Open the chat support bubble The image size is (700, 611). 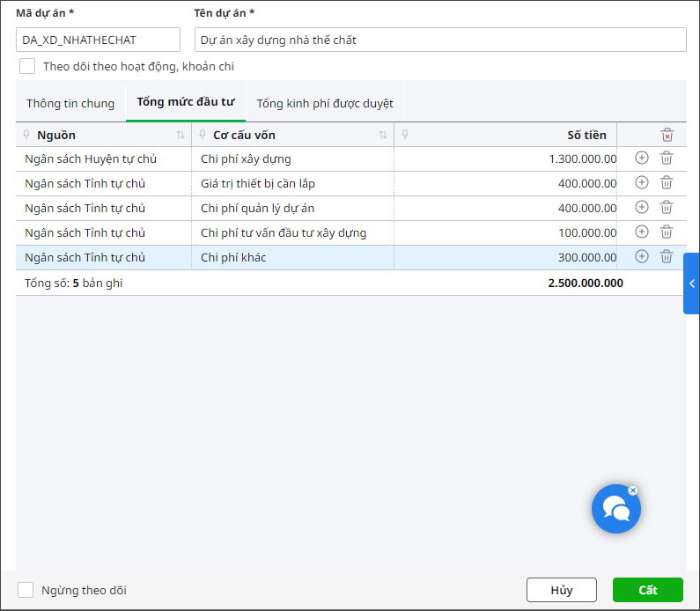pyautogui.click(x=615, y=509)
